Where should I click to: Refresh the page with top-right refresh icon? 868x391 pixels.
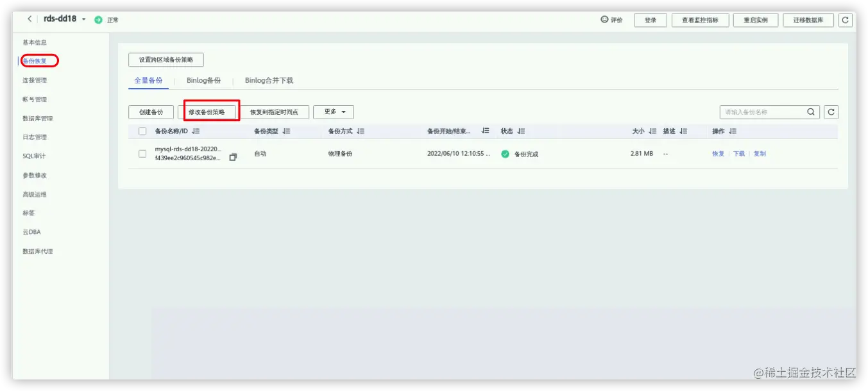pos(846,21)
